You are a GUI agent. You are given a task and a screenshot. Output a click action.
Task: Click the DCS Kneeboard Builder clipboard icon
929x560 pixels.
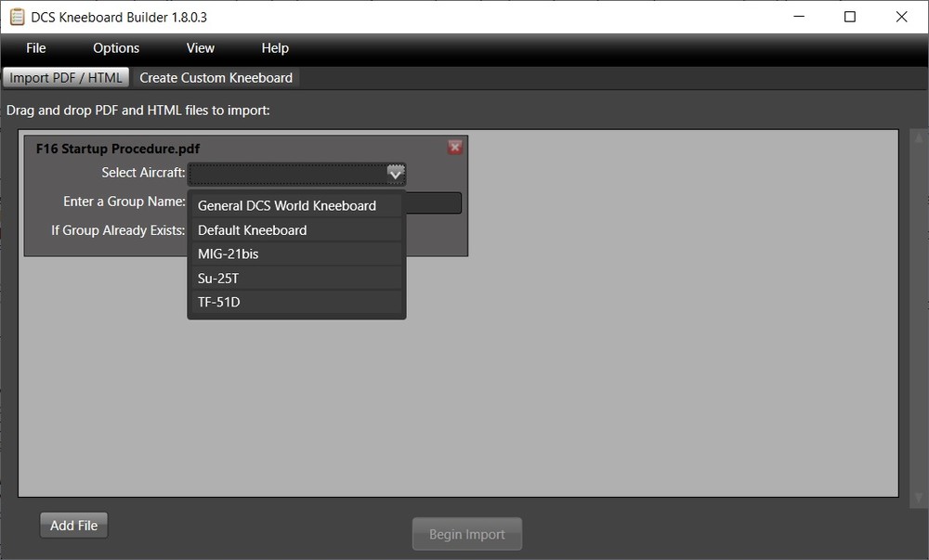[17, 17]
